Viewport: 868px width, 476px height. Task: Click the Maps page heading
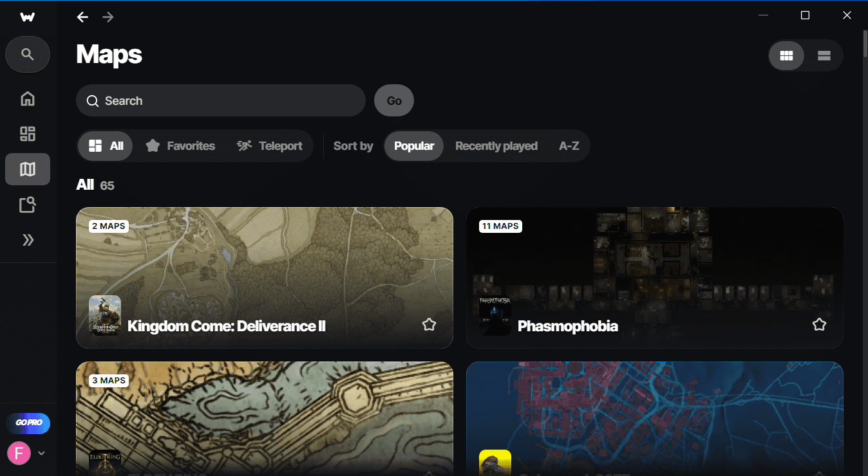(109, 54)
